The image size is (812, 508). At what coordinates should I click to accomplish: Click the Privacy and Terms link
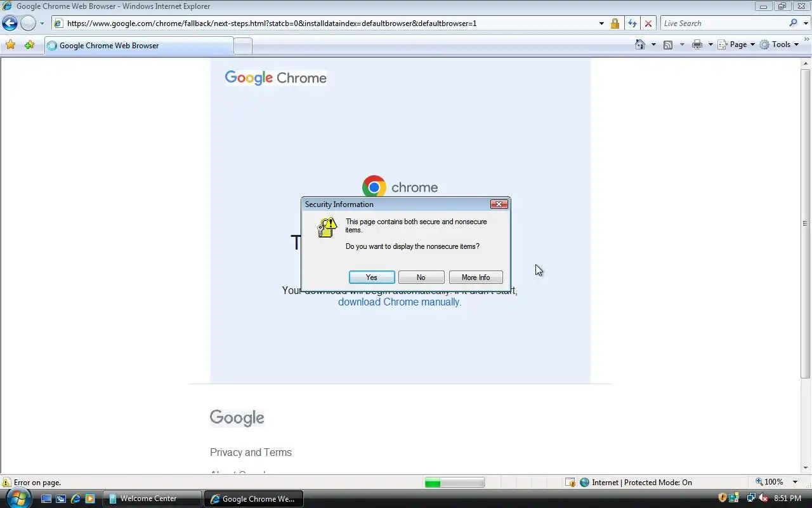coord(251,452)
